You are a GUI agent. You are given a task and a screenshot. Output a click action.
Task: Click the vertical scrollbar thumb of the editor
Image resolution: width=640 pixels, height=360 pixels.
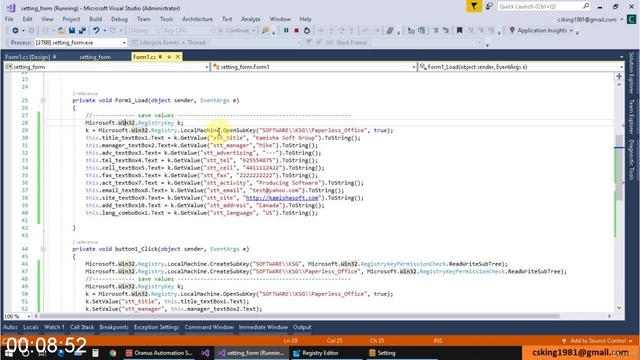click(x=619, y=167)
